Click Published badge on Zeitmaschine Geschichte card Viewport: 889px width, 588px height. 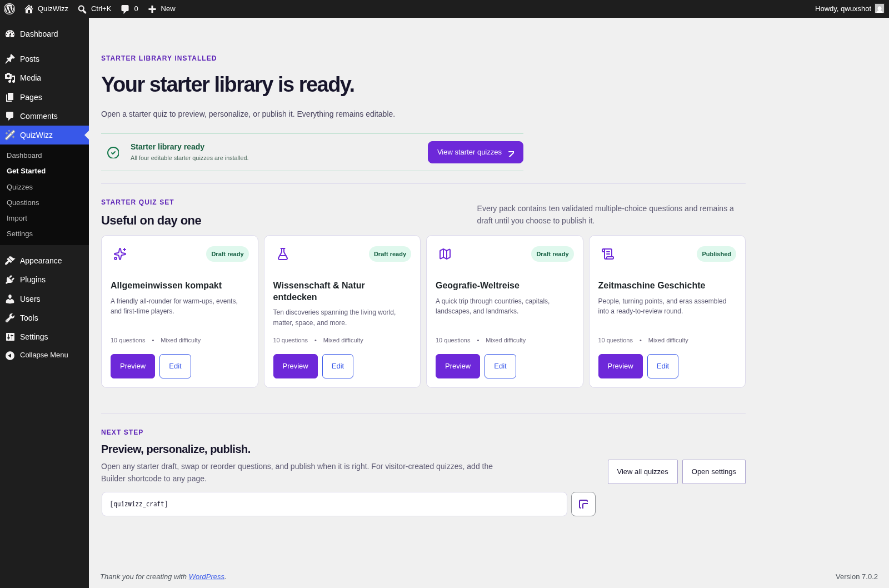(x=716, y=254)
